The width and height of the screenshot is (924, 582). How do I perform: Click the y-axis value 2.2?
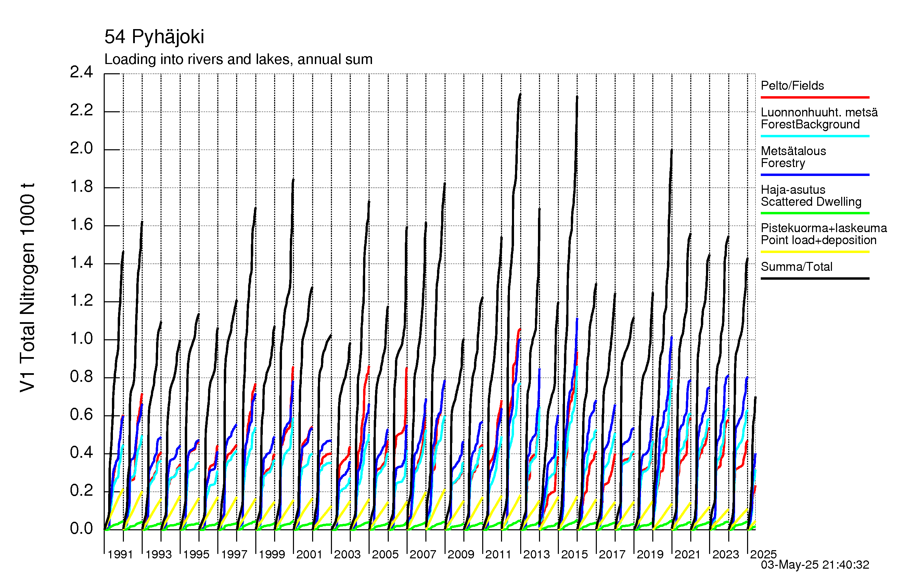(x=81, y=111)
